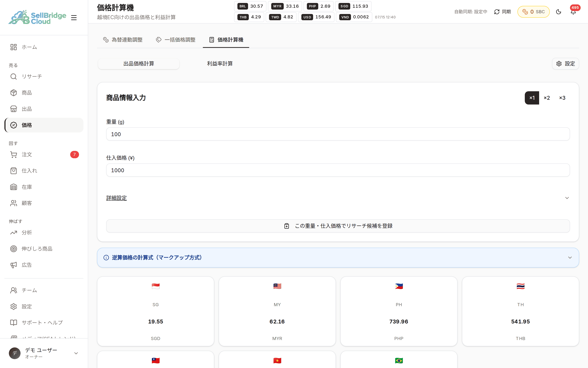Click the SG 19.55 SGD card
Viewport: 588px width, 368px height.
coord(155,311)
